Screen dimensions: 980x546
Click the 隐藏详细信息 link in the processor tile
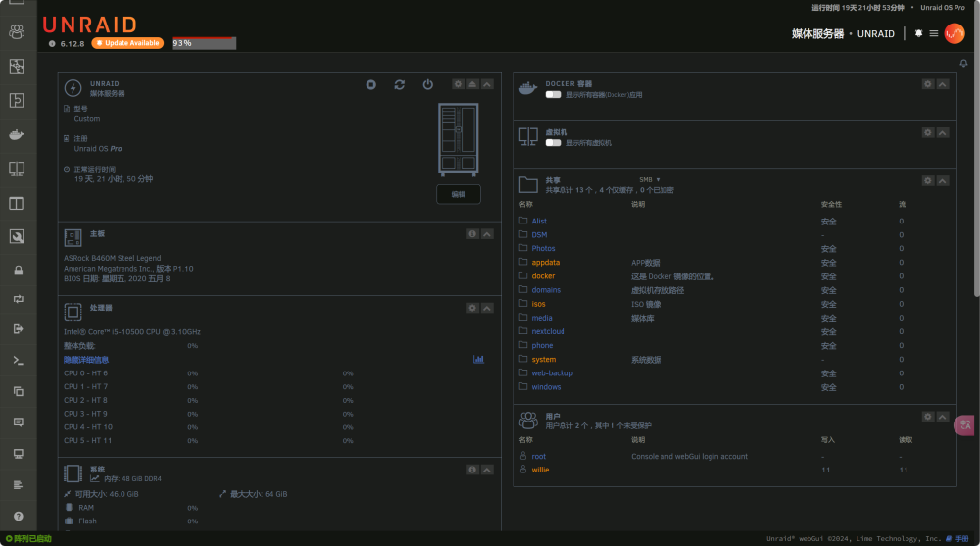[86, 360]
